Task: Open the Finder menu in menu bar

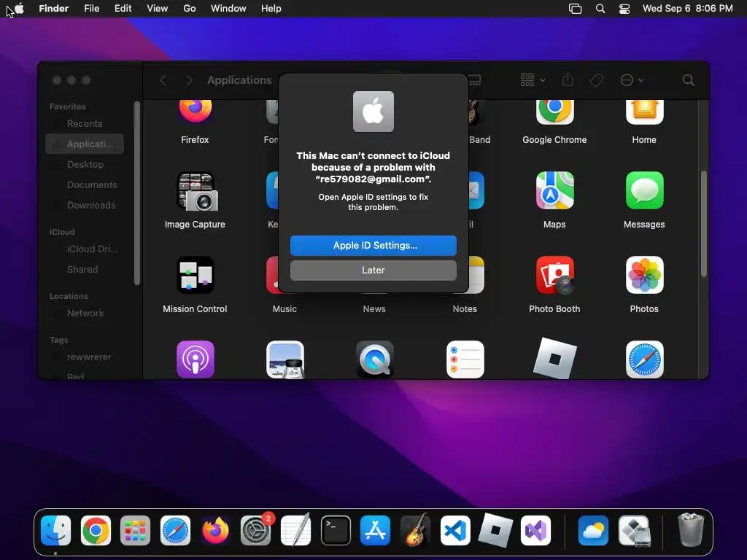Action: (x=54, y=8)
